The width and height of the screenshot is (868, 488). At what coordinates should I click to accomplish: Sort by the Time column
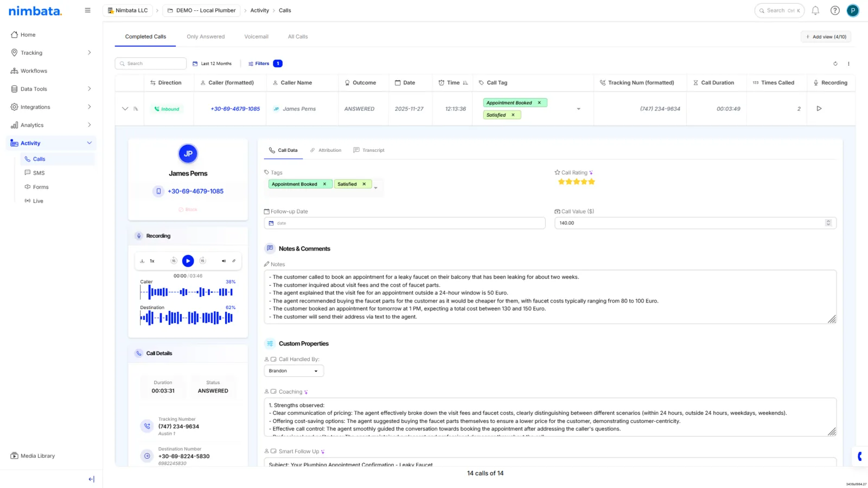(x=454, y=83)
